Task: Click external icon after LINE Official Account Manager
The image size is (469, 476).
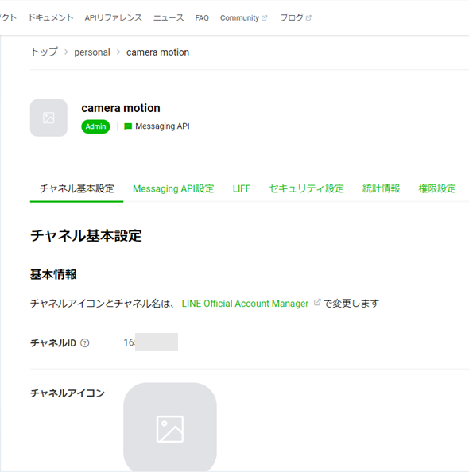Action: [x=317, y=302]
